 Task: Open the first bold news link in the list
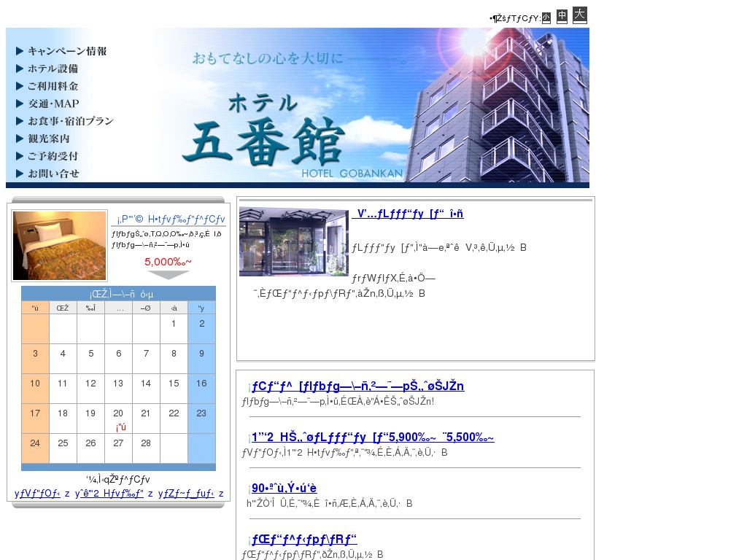357,386
